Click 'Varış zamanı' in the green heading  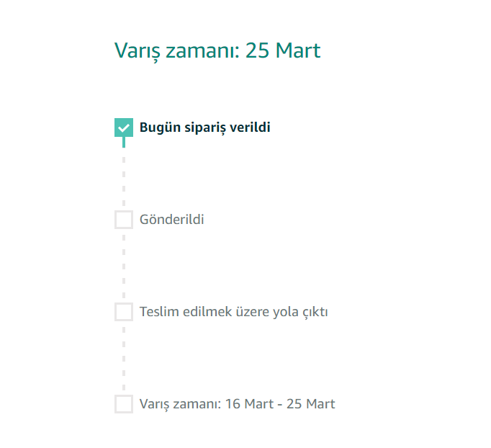pos(176,51)
